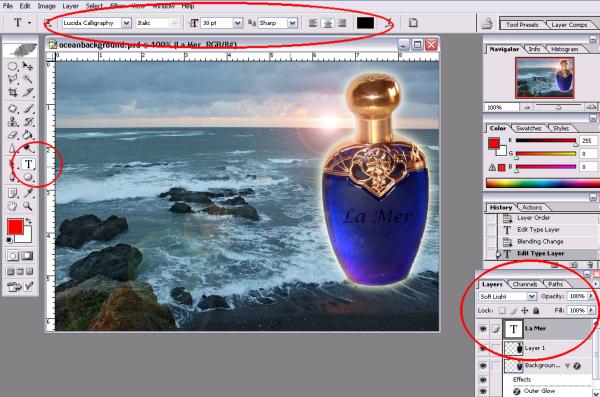600x397 pixels.
Task: Select the Paint Bucket tool
Action: (x=28, y=135)
